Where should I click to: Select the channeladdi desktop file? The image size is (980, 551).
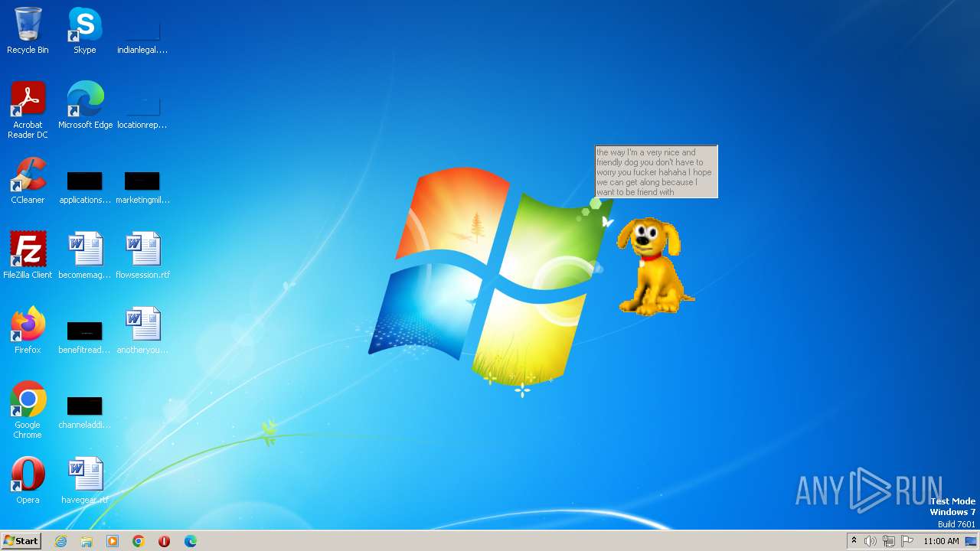click(84, 412)
